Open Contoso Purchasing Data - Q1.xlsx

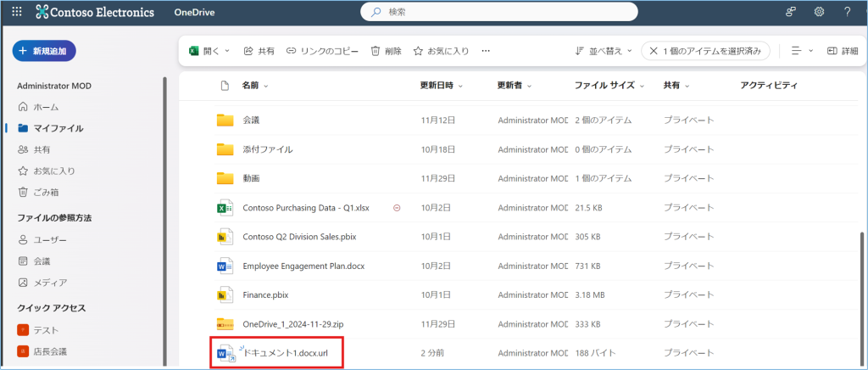pyautogui.click(x=305, y=208)
